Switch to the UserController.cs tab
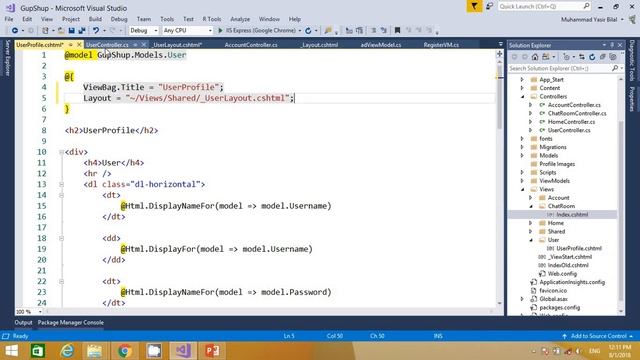The width and height of the screenshot is (640, 360). pos(107,45)
